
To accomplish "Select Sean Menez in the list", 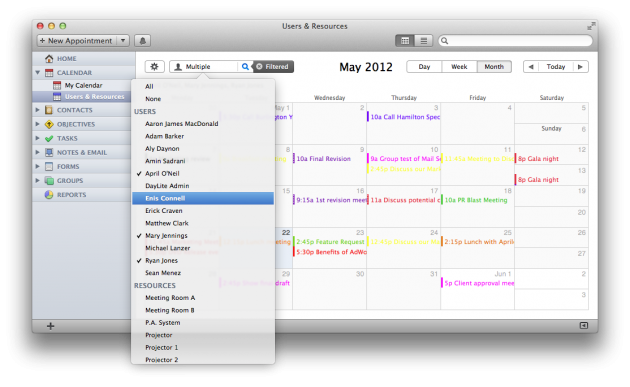I will (x=203, y=273).
